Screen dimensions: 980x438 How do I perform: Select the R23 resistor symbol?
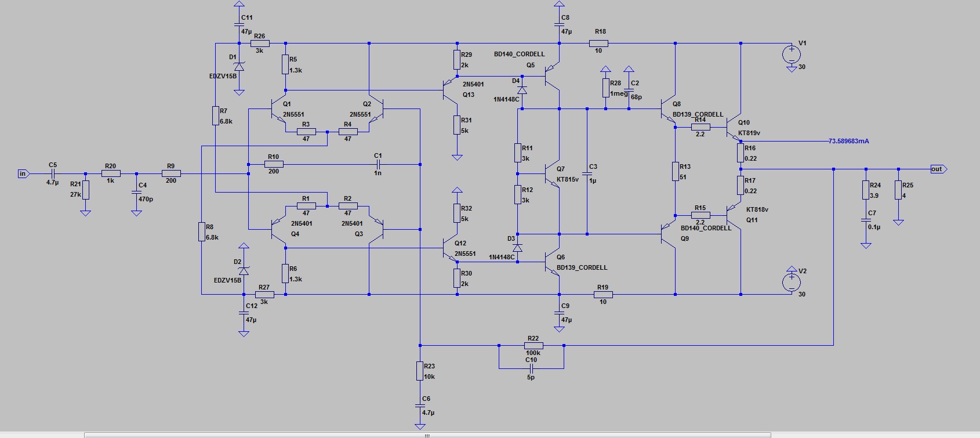click(420, 370)
